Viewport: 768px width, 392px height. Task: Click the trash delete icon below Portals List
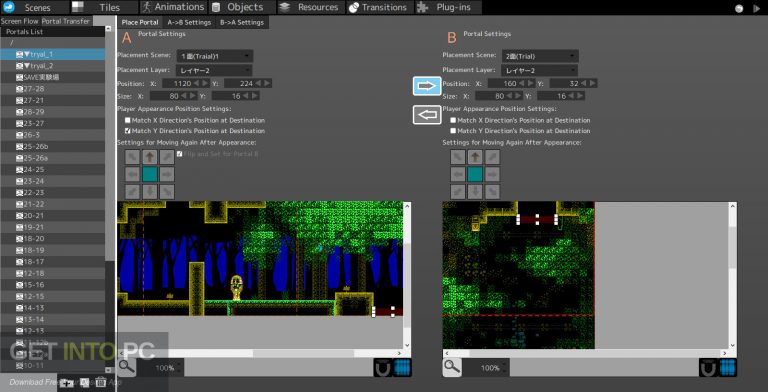point(100,382)
